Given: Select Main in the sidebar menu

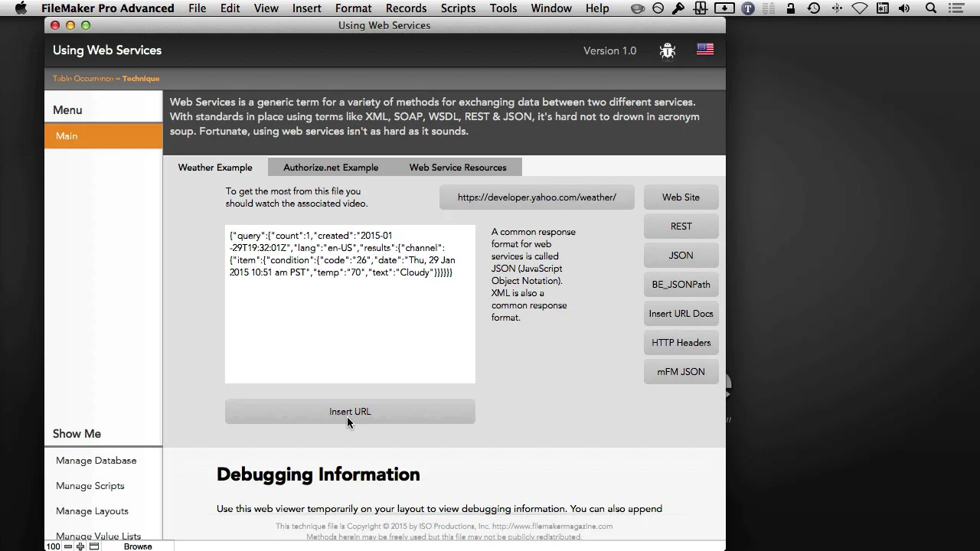Looking at the screenshot, I should click(103, 136).
